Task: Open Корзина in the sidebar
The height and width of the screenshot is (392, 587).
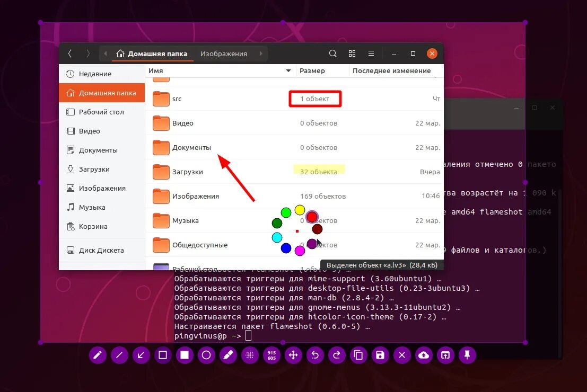Action: point(102,226)
